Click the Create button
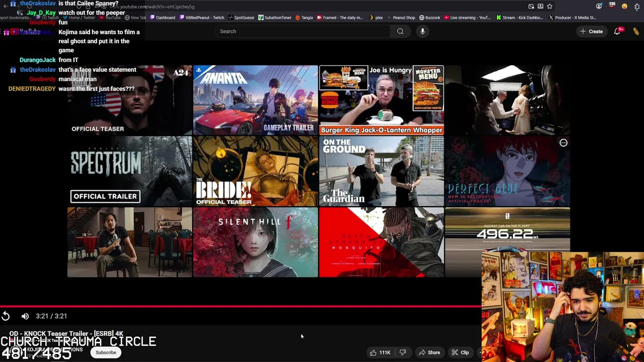The image size is (644, 362). click(591, 31)
